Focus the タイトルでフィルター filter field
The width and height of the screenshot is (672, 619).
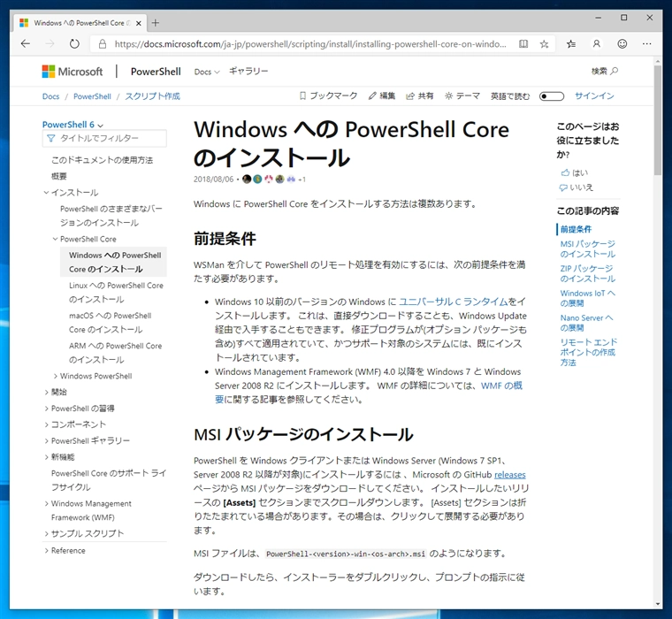coord(104,139)
